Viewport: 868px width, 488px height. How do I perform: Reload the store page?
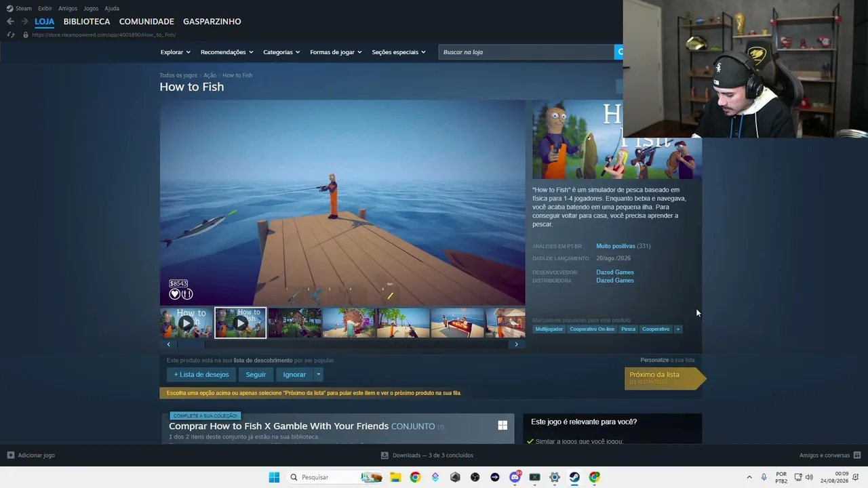pyautogui.click(x=10, y=35)
